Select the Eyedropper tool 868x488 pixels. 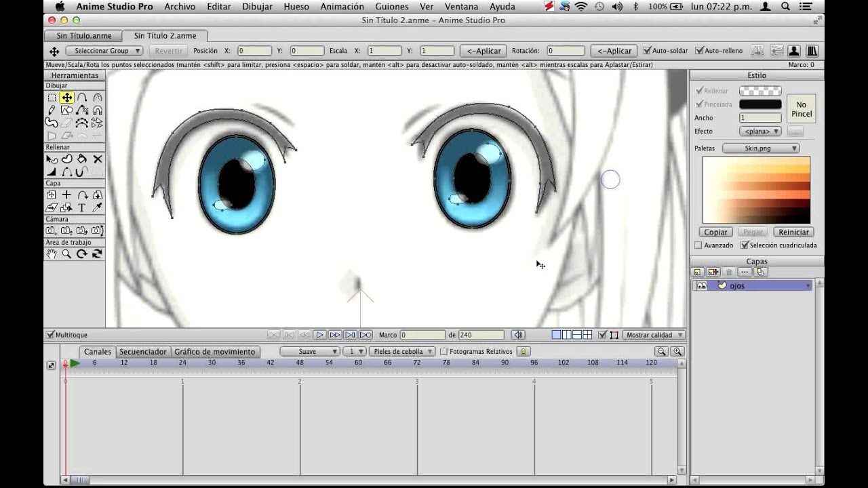[98, 207]
